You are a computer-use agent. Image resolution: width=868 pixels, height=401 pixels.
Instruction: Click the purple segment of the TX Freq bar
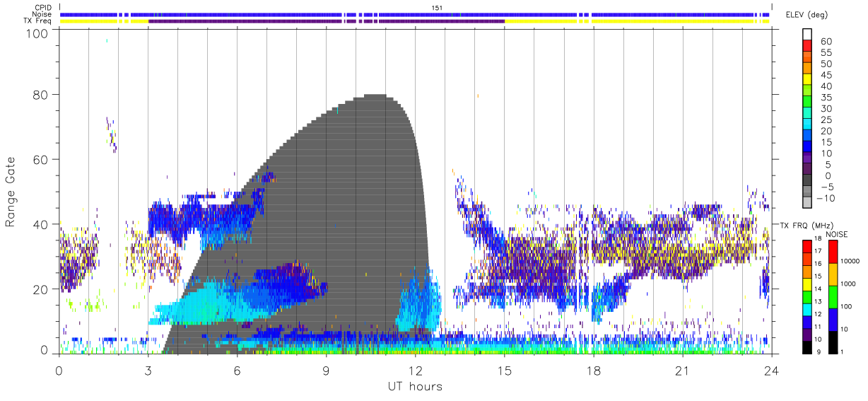click(x=327, y=21)
